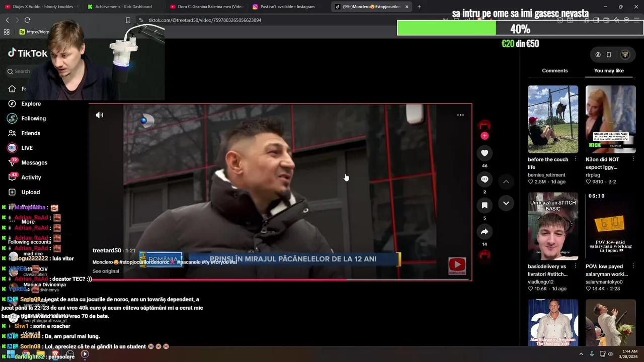Mute the video with speaker icon
Image resolution: width=644 pixels, height=362 pixels.
tap(100, 115)
